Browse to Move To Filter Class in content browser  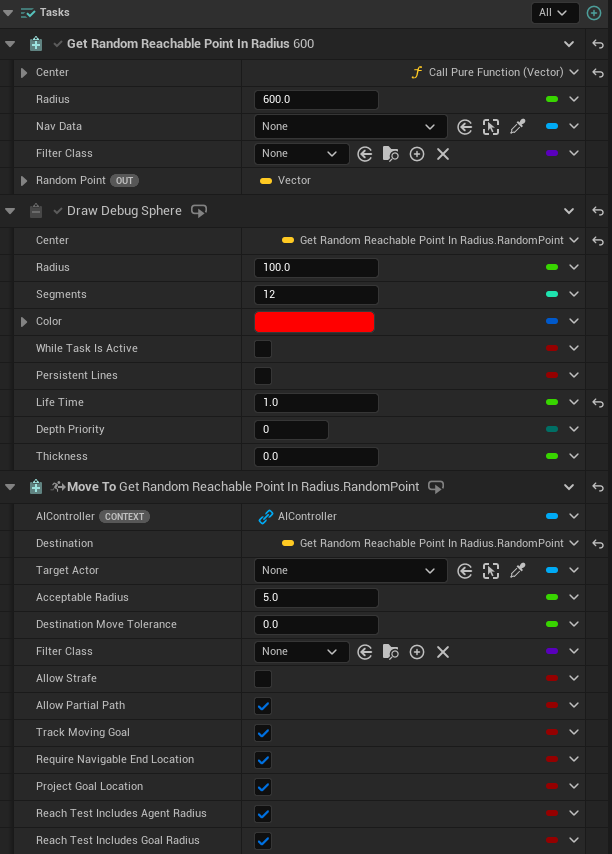[390, 652]
